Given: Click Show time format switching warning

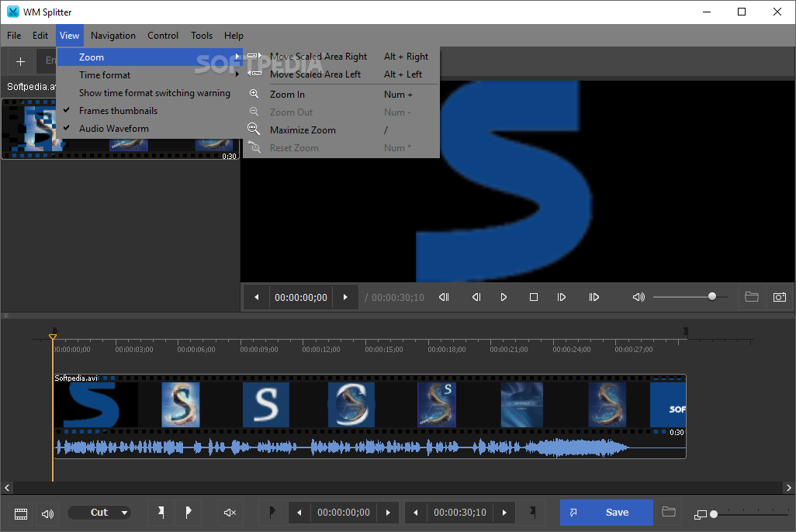Looking at the screenshot, I should (x=150, y=93).
